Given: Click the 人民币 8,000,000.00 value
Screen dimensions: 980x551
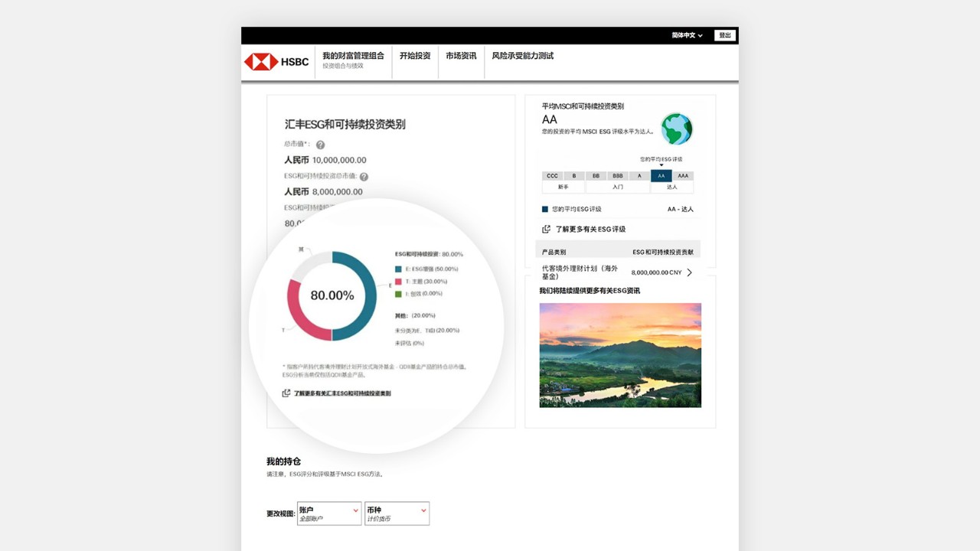Looking at the screenshot, I should coord(324,192).
